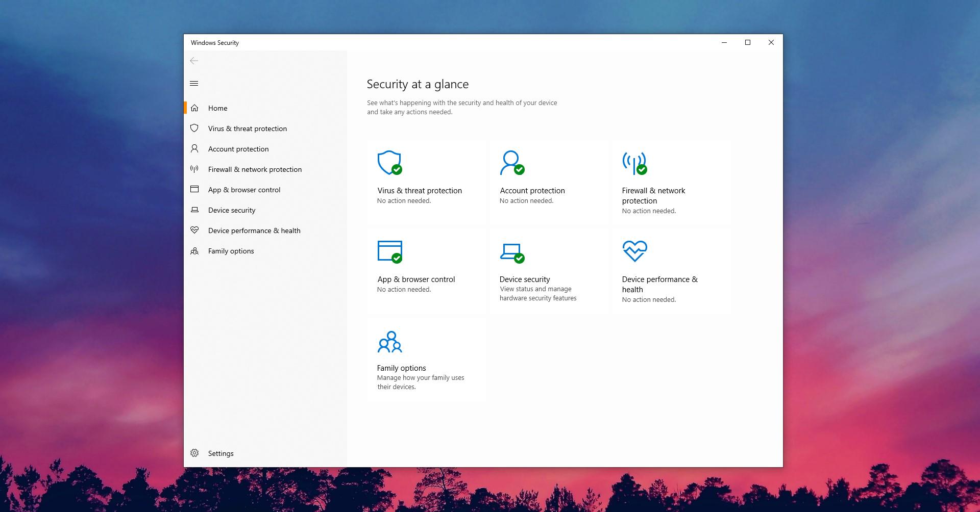
Task: Click the laptop icon for Device security sidebar
Action: click(194, 210)
